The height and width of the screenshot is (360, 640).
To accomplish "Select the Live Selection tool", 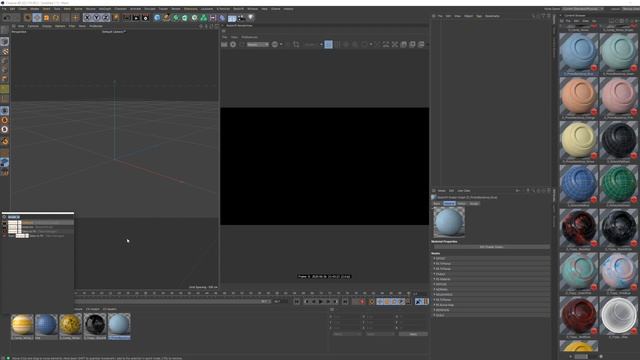I will (27, 18).
